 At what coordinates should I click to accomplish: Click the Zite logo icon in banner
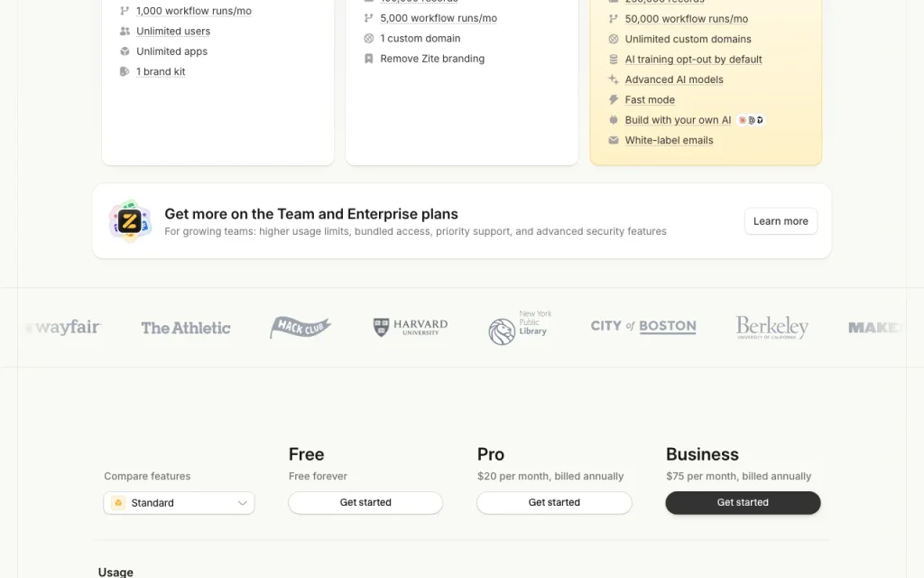click(130, 221)
